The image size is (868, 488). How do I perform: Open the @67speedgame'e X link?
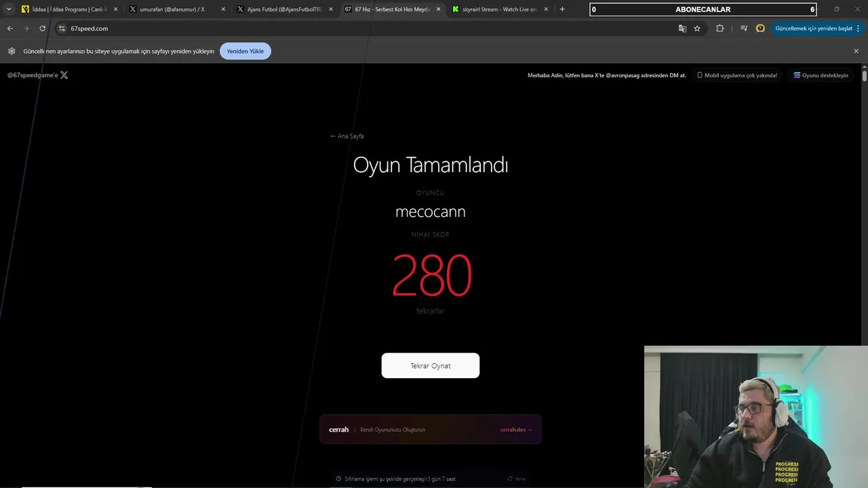(37, 75)
